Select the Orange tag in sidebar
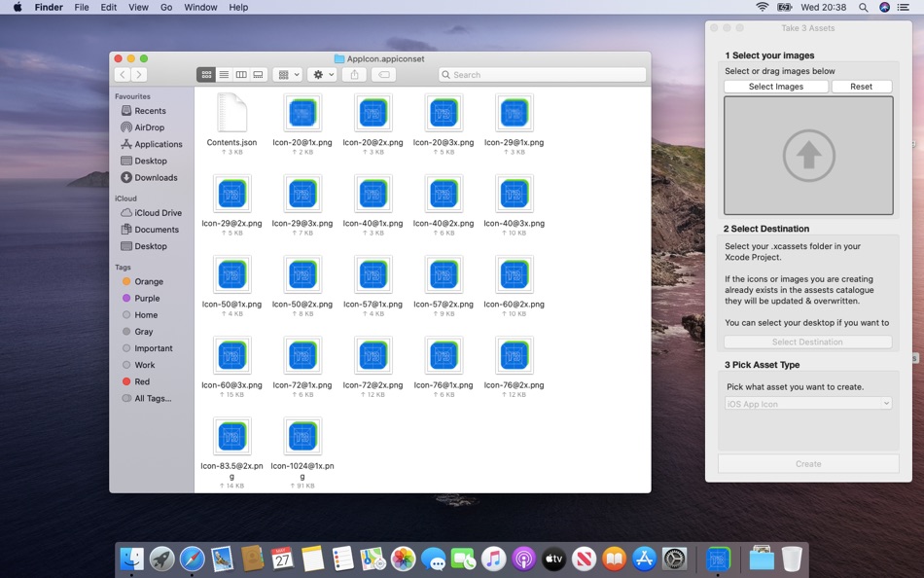Viewport: 924px width, 578px height. 148,282
